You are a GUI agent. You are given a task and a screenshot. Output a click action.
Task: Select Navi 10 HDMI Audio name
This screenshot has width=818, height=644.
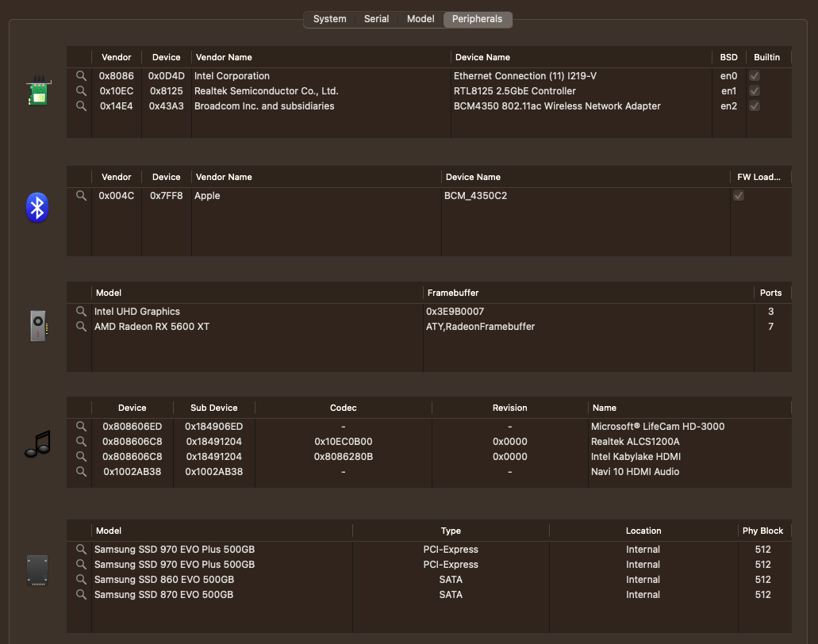click(635, 471)
